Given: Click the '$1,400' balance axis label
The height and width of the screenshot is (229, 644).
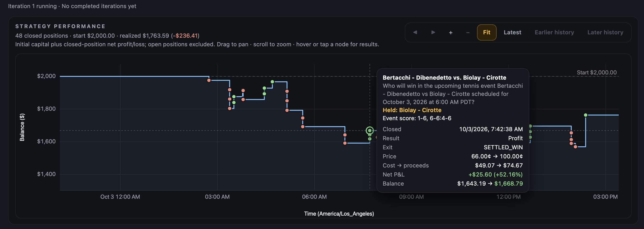Looking at the screenshot, I should coord(46,174).
